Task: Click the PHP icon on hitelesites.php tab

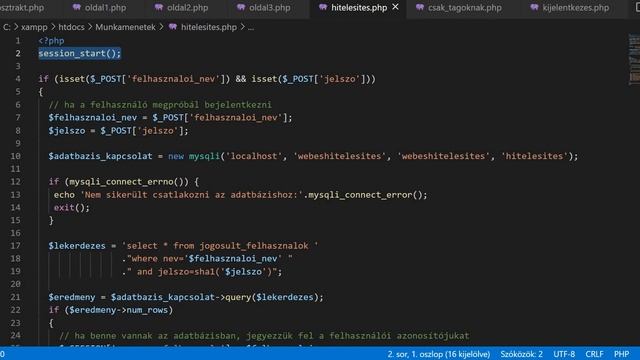Action: coord(322,7)
